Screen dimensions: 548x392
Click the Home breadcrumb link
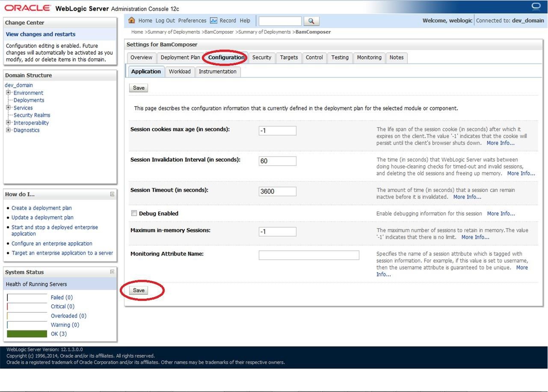[137, 32]
